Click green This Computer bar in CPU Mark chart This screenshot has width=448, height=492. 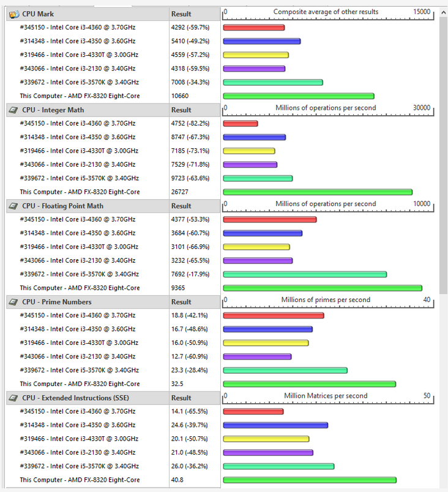pos(299,96)
